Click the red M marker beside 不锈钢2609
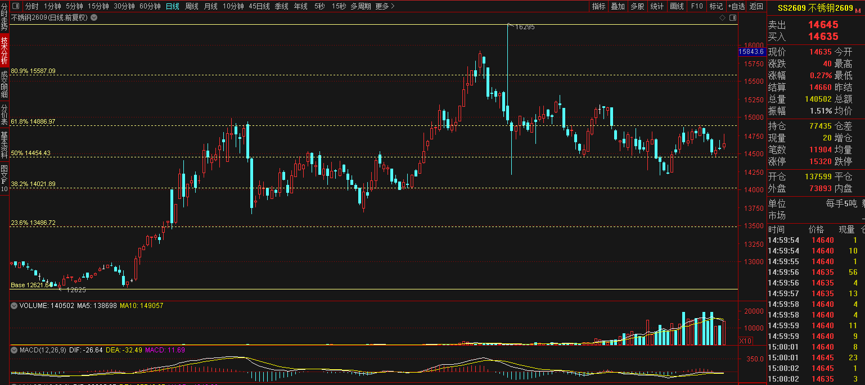Image resolution: width=865 pixels, height=385 pixels. pyautogui.click(x=857, y=9)
